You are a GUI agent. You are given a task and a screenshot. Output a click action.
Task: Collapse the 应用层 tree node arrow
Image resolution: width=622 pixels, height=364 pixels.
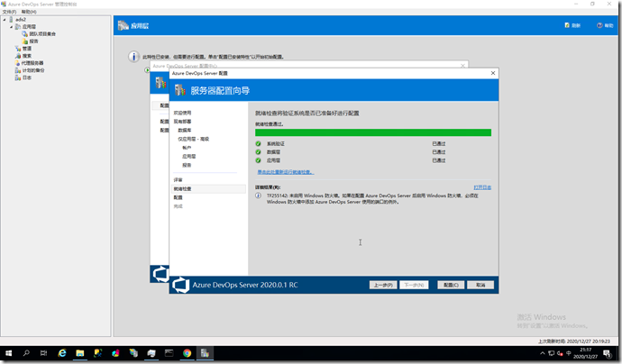(11, 26)
